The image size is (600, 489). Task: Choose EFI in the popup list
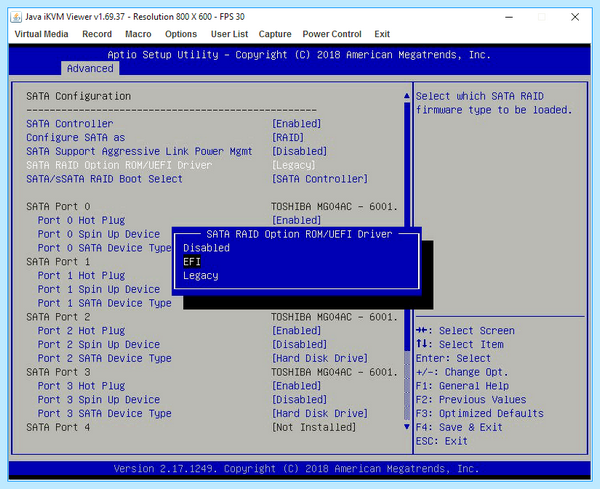(x=192, y=262)
